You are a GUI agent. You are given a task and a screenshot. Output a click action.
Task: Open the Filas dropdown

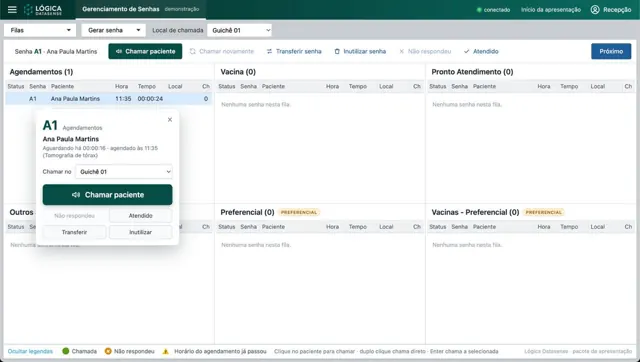click(40, 30)
